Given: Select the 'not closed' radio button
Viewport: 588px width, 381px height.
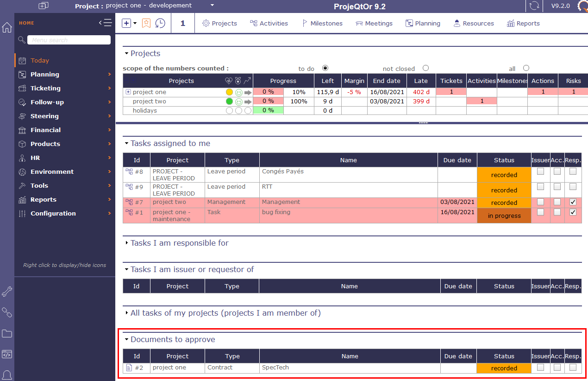Looking at the screenshot, I should coord(425,68).
